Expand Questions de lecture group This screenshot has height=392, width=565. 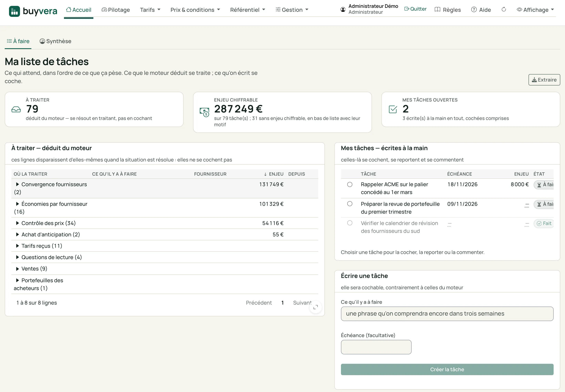[x=17, y=257]
